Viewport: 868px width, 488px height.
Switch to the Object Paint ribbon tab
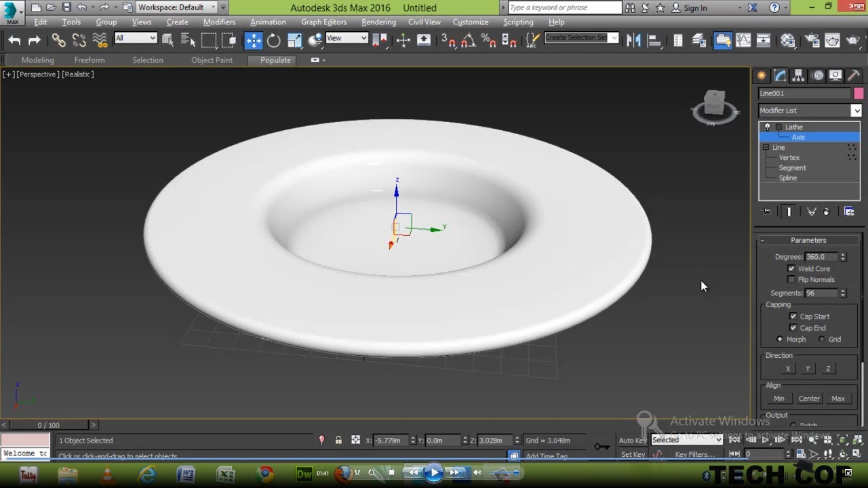tap(212, 60)
